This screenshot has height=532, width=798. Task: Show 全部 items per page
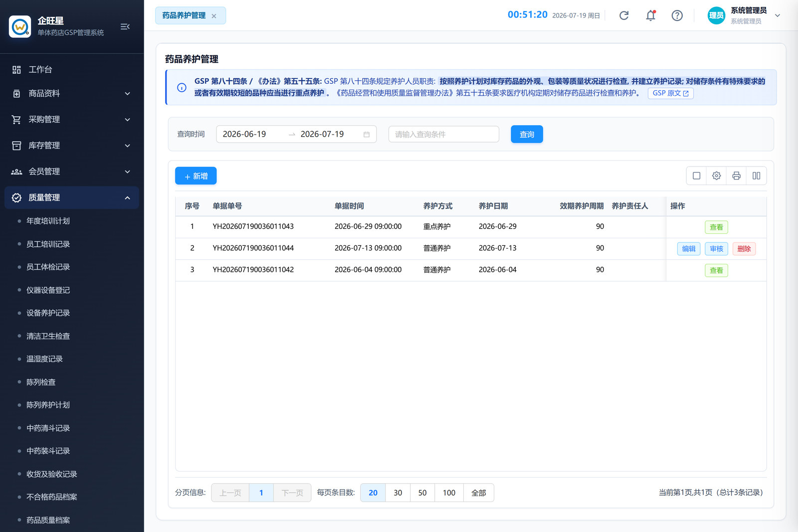(479, 493)
